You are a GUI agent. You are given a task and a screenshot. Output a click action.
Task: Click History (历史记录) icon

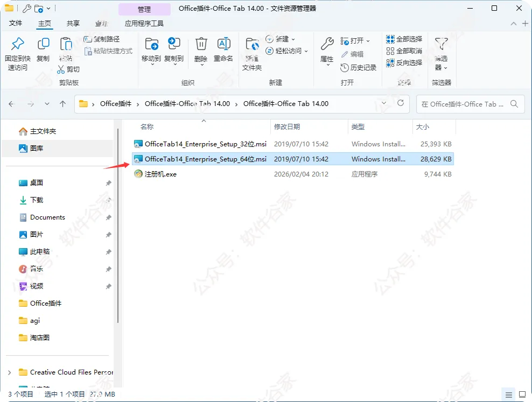(345, 67)
